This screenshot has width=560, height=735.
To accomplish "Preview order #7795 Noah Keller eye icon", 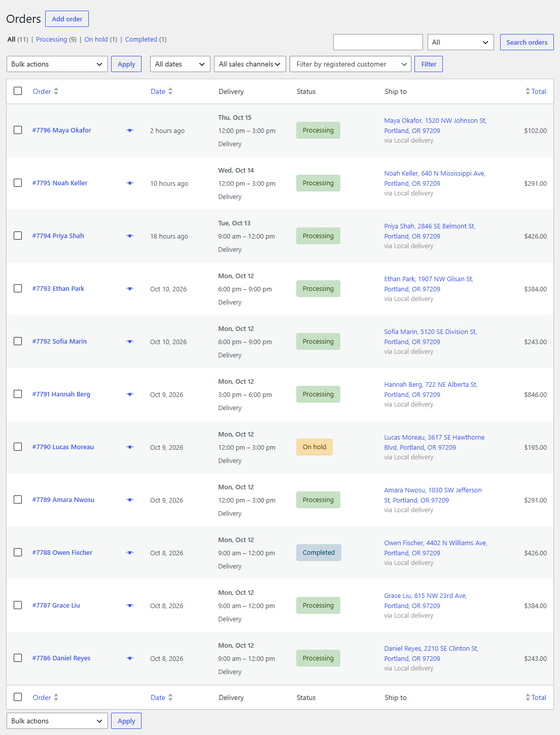I will click(x=130, y=183).
